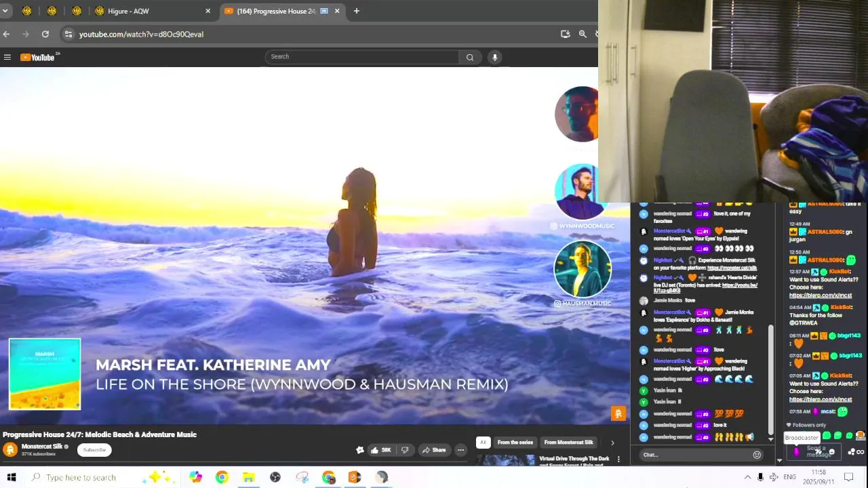Go forward in browser history
The height and width of the screenshot is (488, 868).
point(26,34)
